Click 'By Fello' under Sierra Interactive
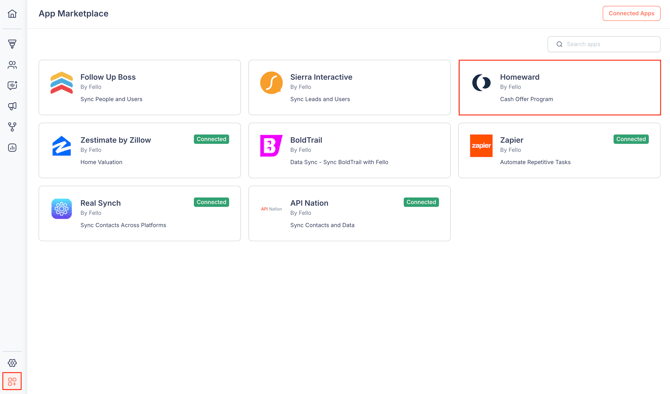 click(x=301, y=87)
